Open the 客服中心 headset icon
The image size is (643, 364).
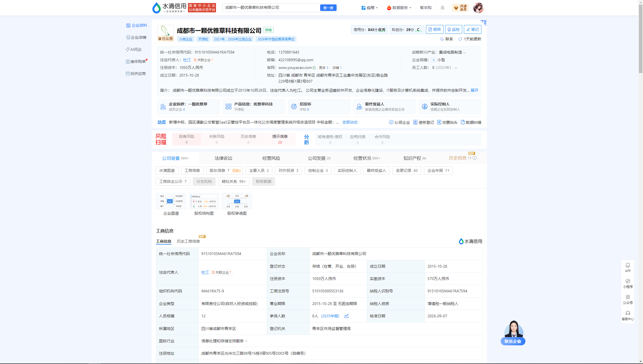628,315
